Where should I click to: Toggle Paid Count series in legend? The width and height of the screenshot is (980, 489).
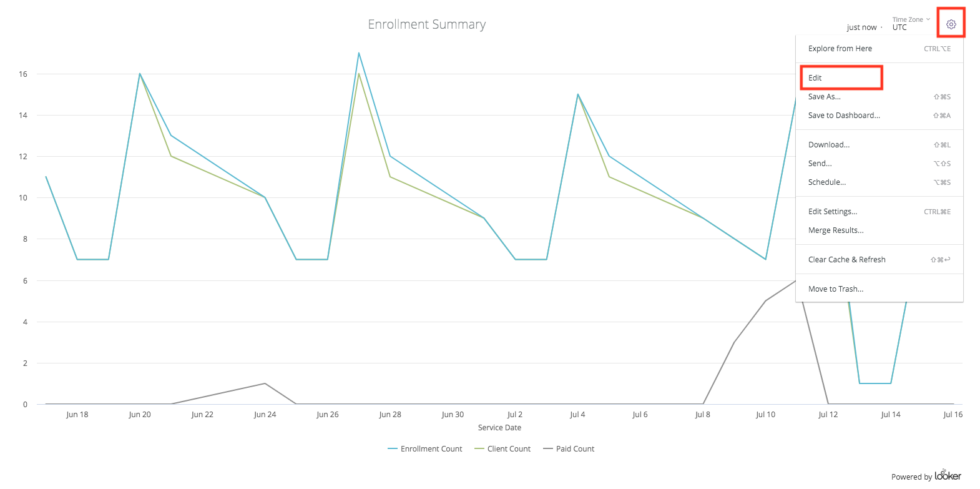pos(569,449)
